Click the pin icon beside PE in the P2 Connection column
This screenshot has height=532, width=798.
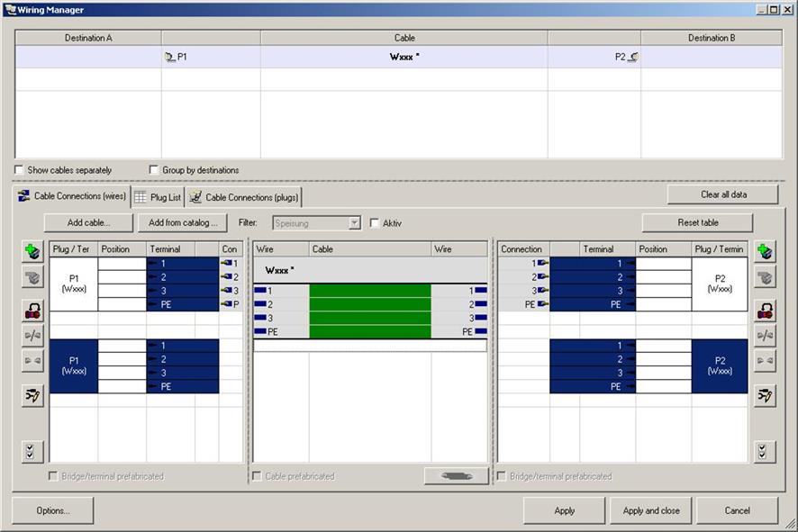point(542,304)
